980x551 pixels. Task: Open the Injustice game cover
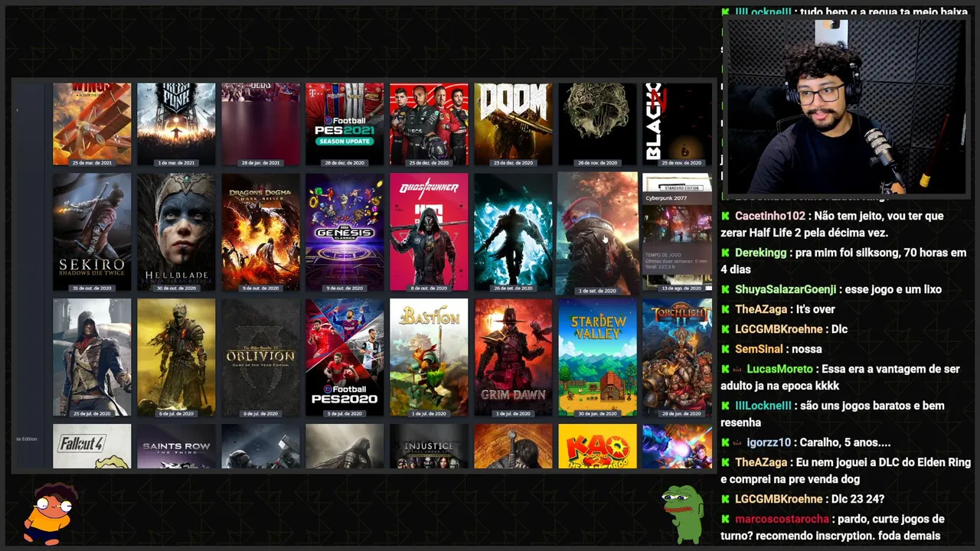(429, 446)
